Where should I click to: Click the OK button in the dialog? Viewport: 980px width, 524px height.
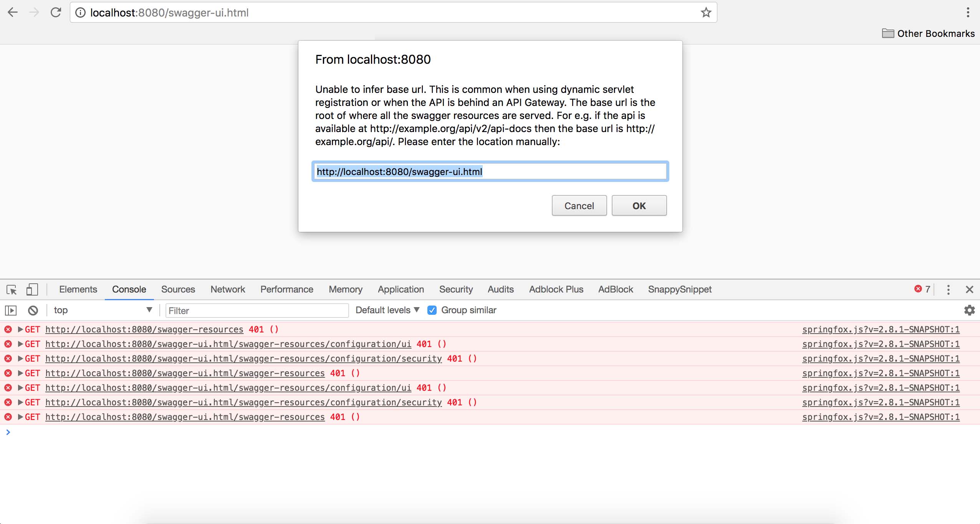(x=638, y=206)
